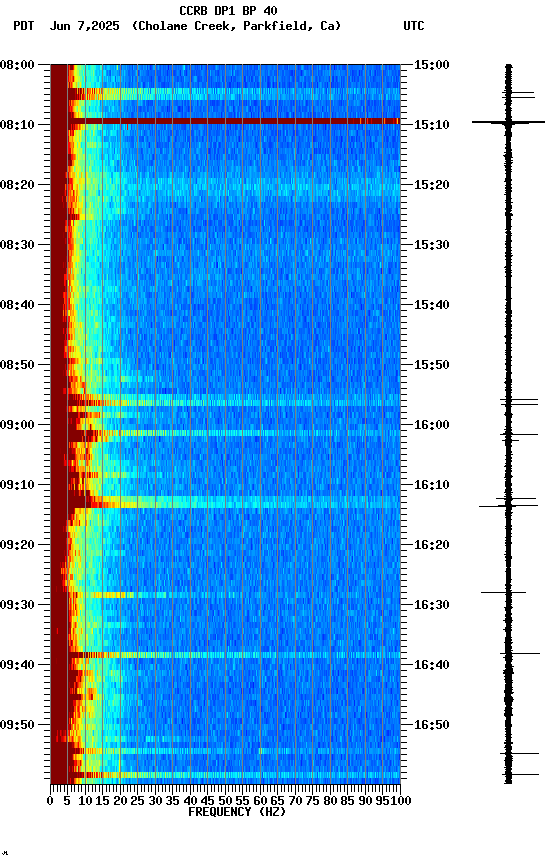The image size is (552, 864).
Task: Click the 15:50 UTC time label
Action: pyautogui.click(x=432, y=365)
